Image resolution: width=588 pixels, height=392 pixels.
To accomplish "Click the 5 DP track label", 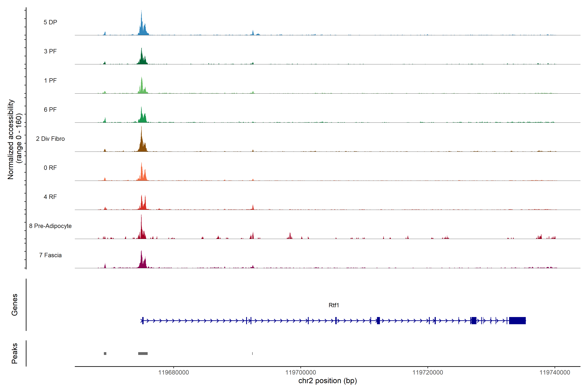I will 50,22.
